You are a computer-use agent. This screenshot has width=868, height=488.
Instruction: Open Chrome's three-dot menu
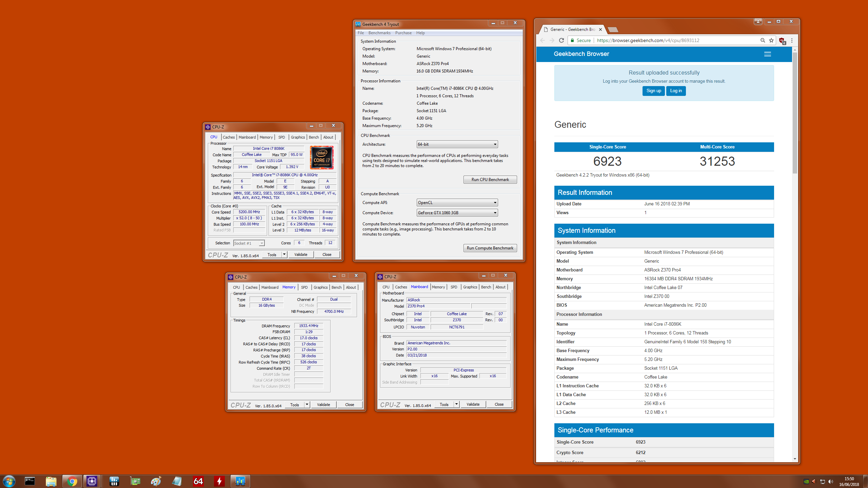(792, 40)
